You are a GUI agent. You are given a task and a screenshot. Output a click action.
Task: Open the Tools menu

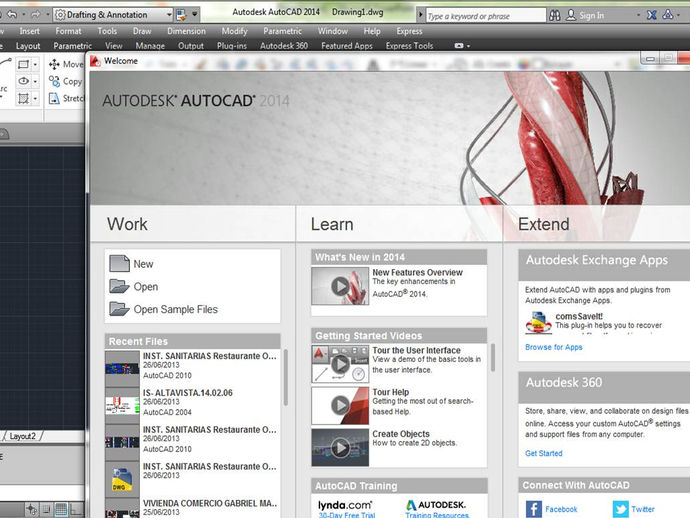point(107,31)
